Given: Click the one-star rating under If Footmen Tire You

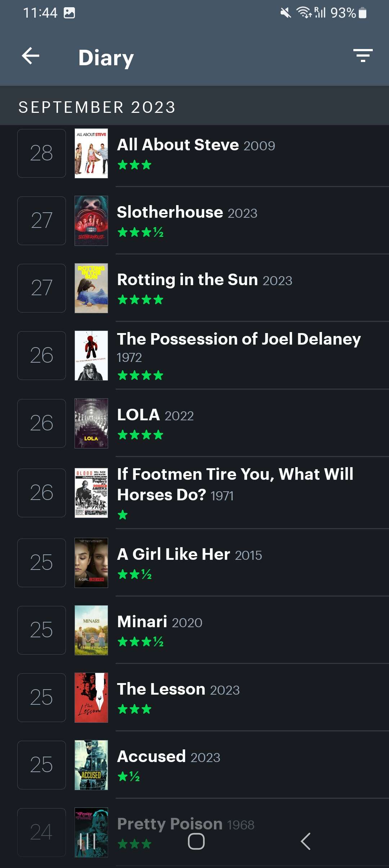Looking at the screenshot, I should tap(123, 515).
